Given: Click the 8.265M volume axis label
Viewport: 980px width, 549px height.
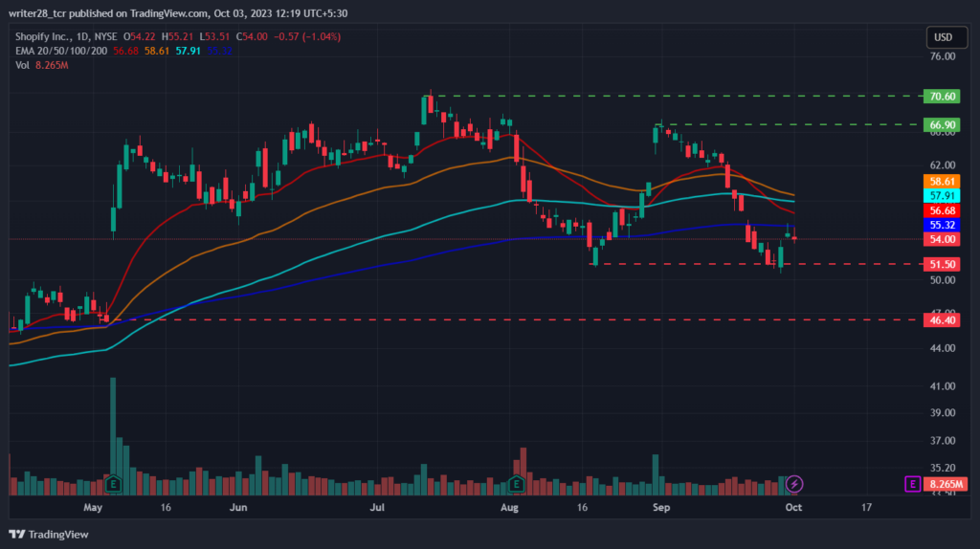Looking at the screenshot, I should [x=946, y=484].
